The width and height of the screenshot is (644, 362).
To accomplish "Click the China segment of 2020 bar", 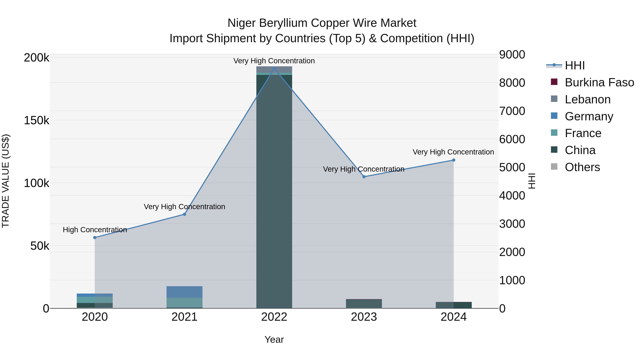I will [95, 306].
